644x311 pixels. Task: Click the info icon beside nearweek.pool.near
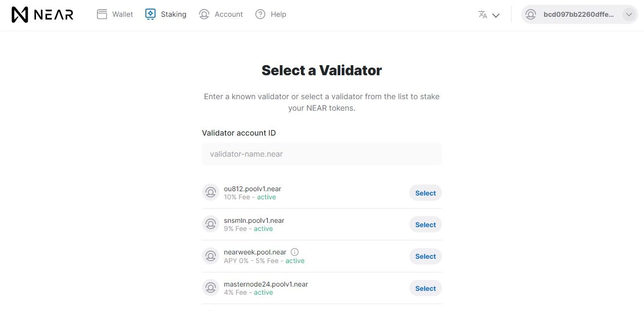tap(295, 252)
